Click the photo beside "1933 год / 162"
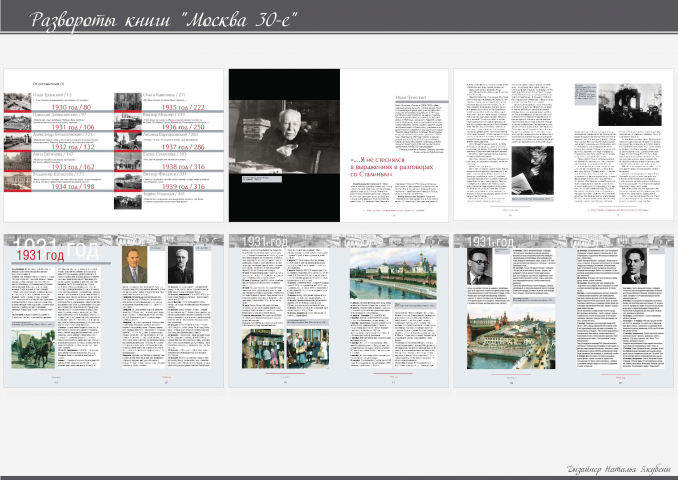Image resolution: width=678 pixels, height=480 pixels. pyautogui.click(x=17, y=162)
